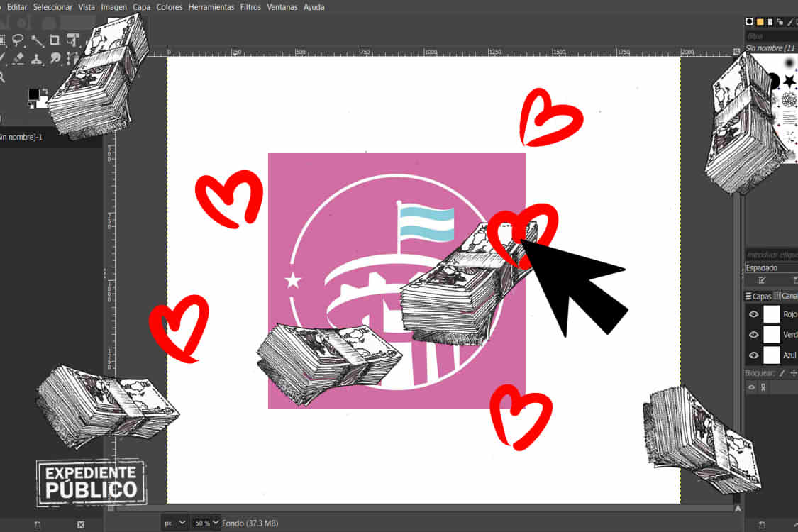798x532 pixels.
Task: Reset colors to default black and white
Action: [31, 105]
